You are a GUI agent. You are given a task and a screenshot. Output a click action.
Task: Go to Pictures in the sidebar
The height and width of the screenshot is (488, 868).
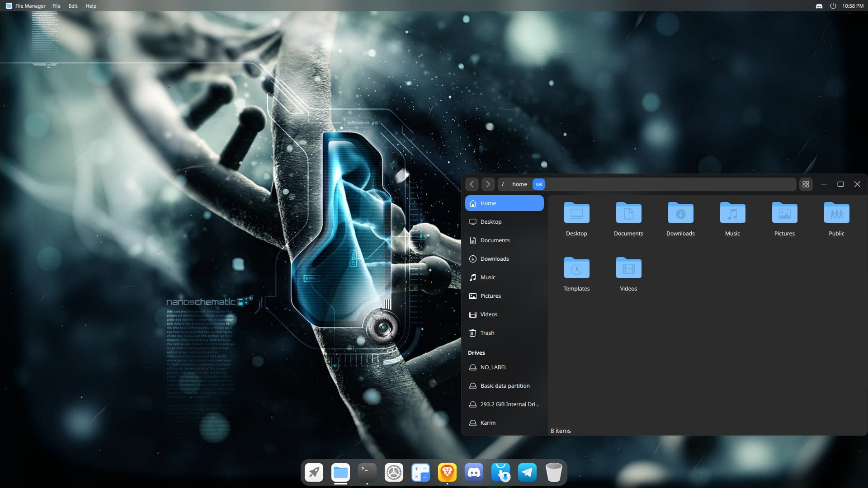(504, 296)
